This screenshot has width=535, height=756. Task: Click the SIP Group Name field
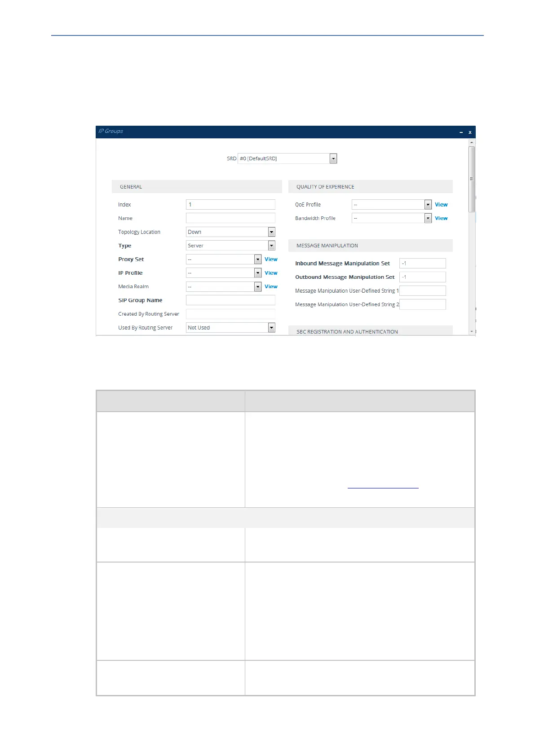click(230, 300)
